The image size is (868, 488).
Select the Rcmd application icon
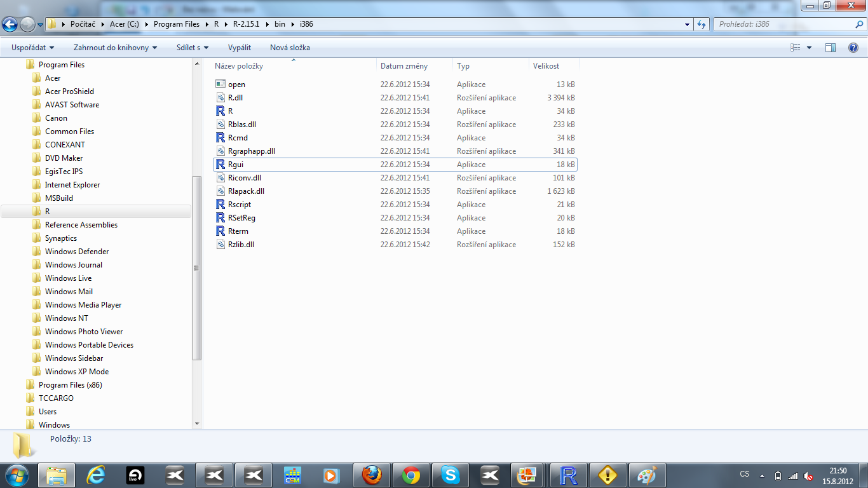(220, 137)
